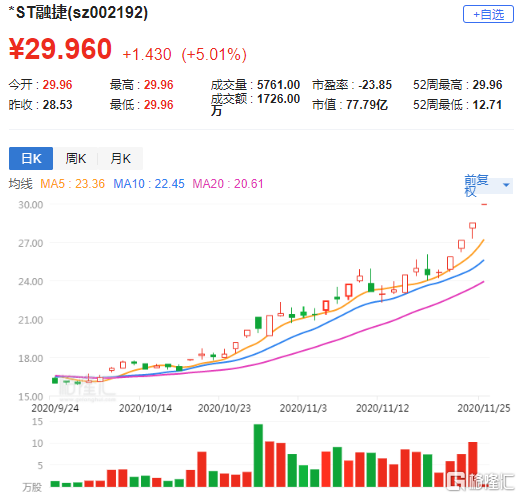Click the MA5 : 23.36 label
Image resolution: width=521 pixels, height=498 pixels.
click(72, 184)
